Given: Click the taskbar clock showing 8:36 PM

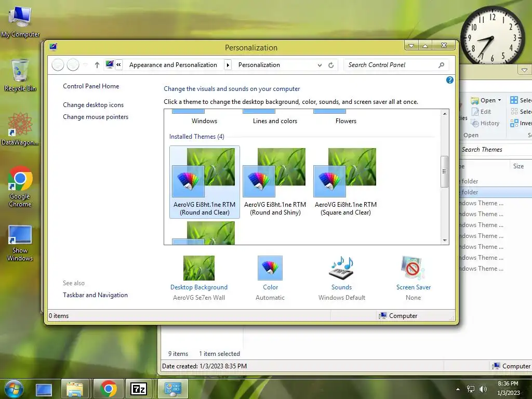Looking at the screenshot, I should [x=508, y=388].
